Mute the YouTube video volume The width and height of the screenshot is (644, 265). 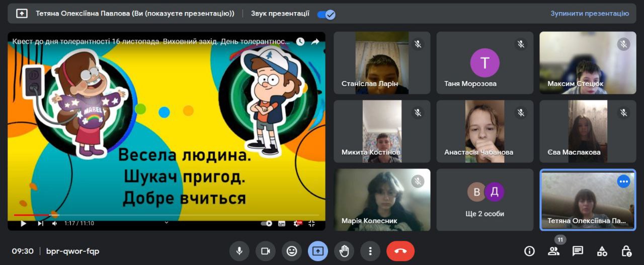(55, 223)
